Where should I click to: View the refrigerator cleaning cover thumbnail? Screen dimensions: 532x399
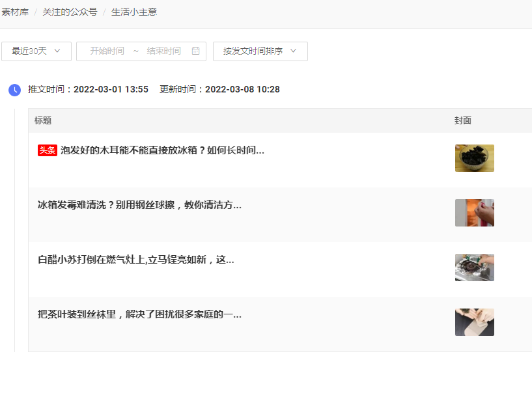pos(474,213)
